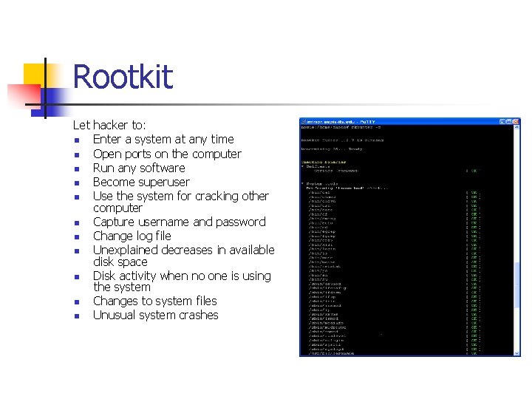Click "Unexplained decreases in available disk space"
Screen dimensions: 532x399
coord(183,256)
